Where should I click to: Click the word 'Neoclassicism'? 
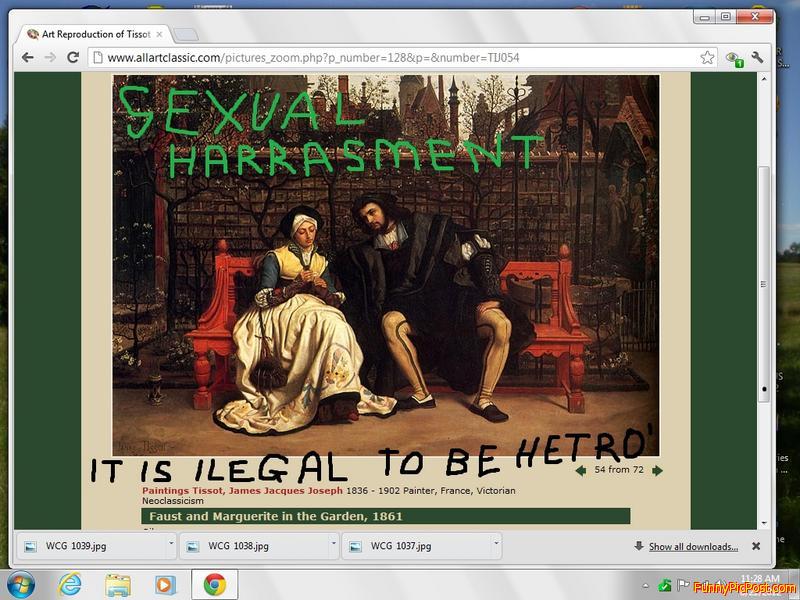(x=172, y=501)
